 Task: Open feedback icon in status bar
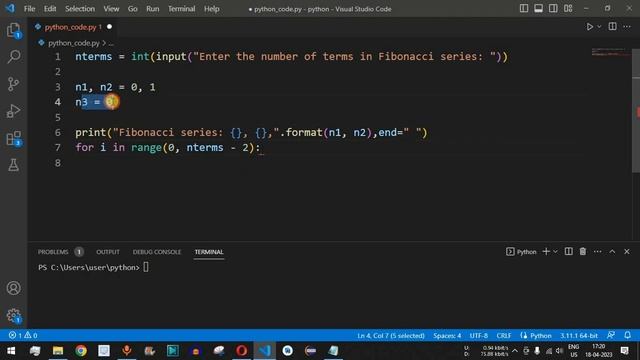pos(611,336)
